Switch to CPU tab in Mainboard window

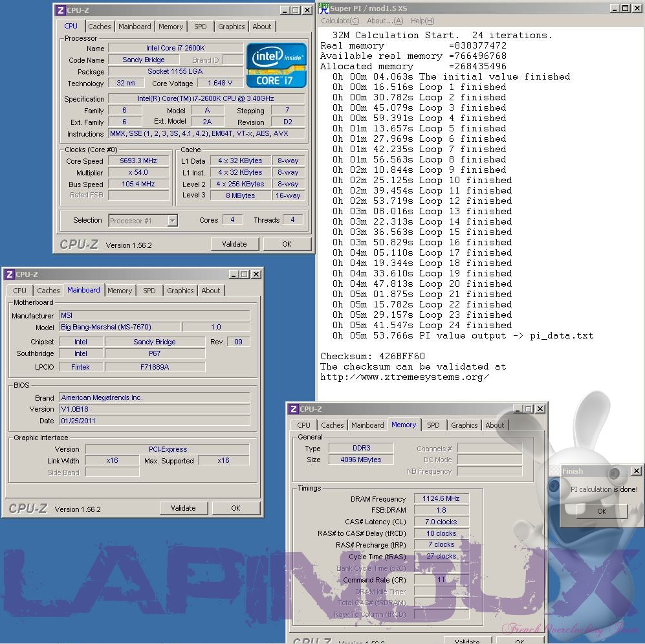point(19,291)
